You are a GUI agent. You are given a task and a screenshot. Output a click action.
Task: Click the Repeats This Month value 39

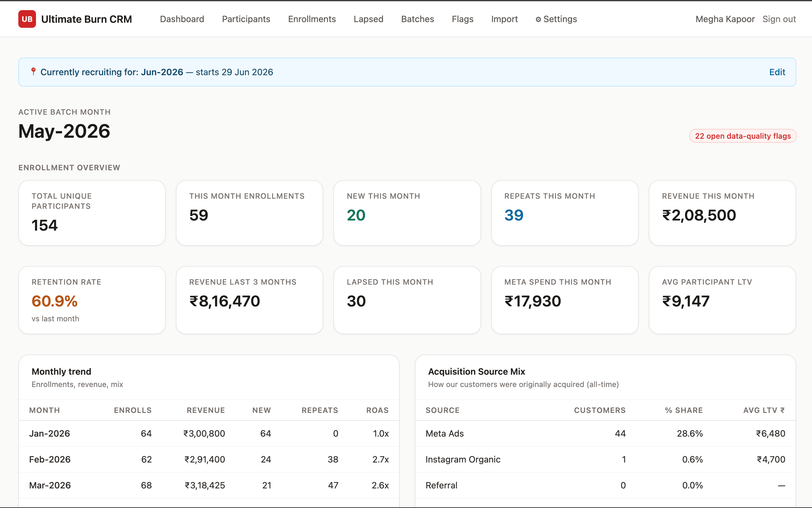tap(514, 215)
